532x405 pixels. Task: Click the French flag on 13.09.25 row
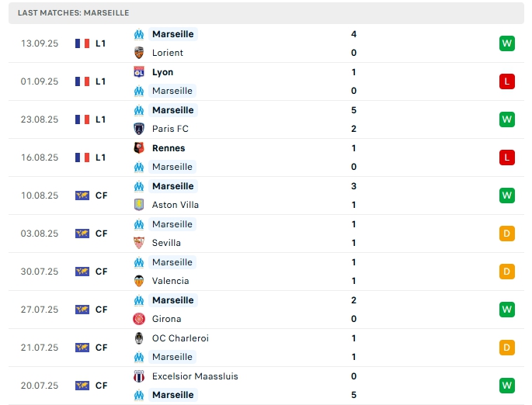82,43
